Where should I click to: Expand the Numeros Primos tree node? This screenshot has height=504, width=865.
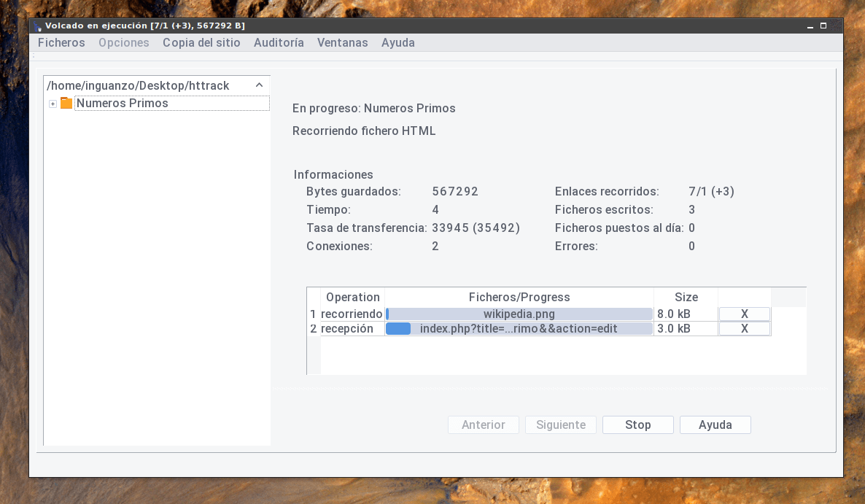click(x=52, y=104)
